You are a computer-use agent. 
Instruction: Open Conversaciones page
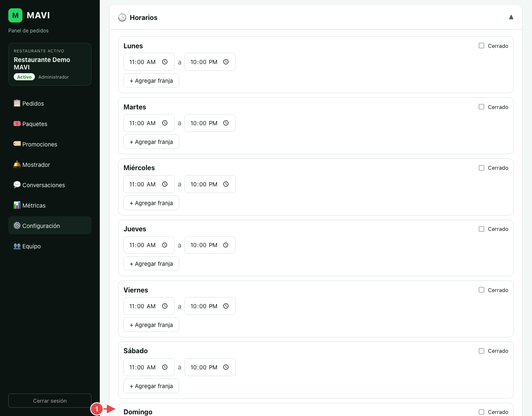[x=50, y=185]
